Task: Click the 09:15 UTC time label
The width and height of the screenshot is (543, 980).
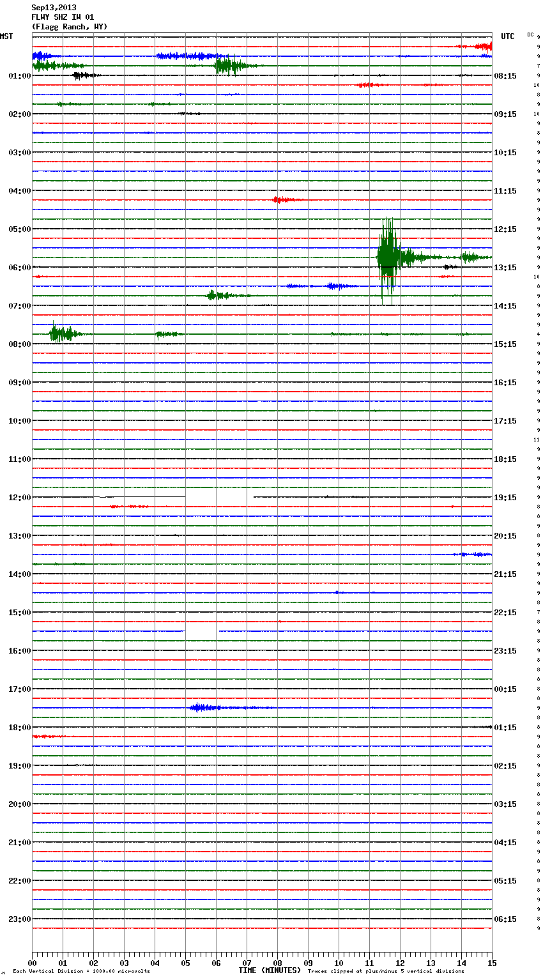Action: [x=505, y=114]
